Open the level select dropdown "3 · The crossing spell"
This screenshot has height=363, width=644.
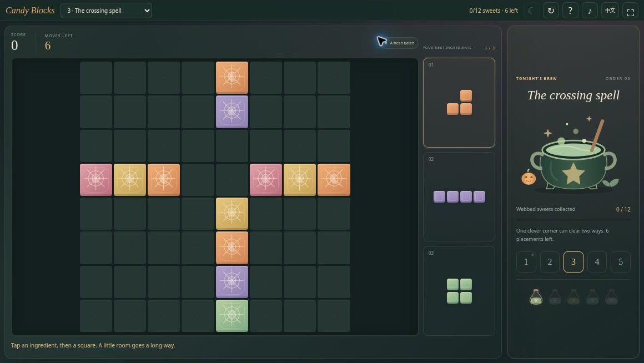tap(106, 11)
